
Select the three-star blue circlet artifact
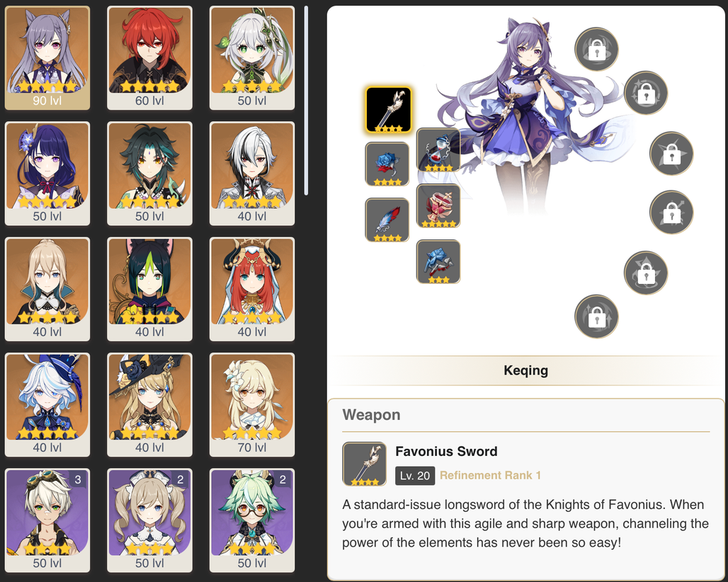tap(438, 261)
